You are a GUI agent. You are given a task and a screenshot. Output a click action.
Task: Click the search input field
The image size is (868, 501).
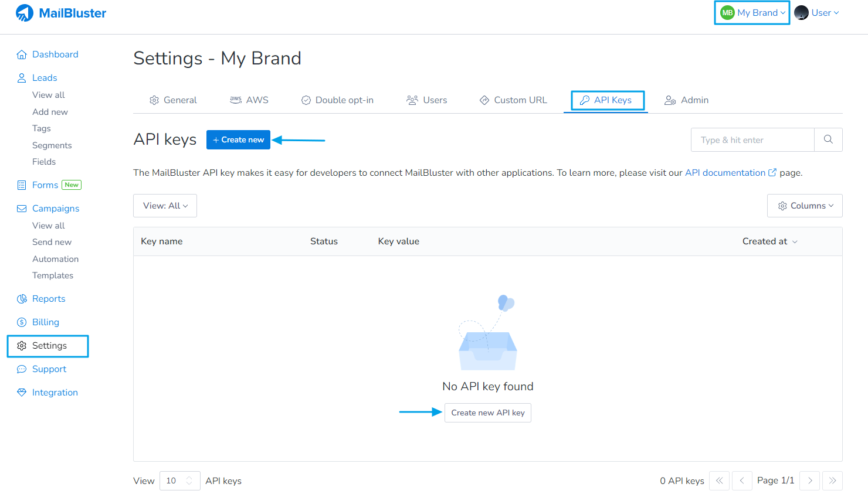[753, 139]
